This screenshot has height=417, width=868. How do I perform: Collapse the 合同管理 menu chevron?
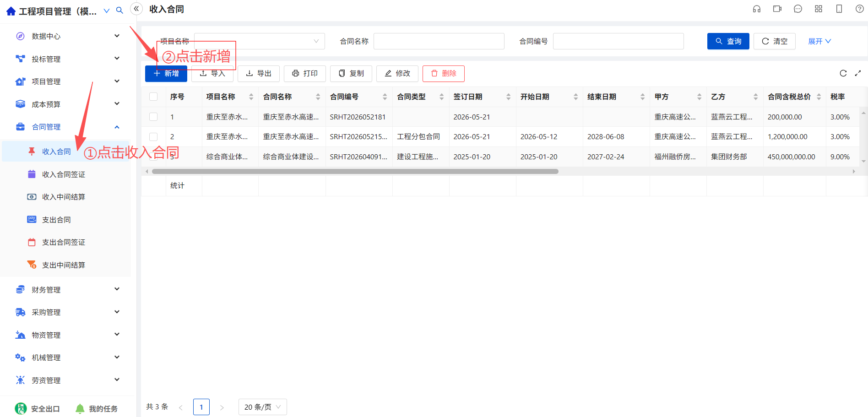click(117, 127)
